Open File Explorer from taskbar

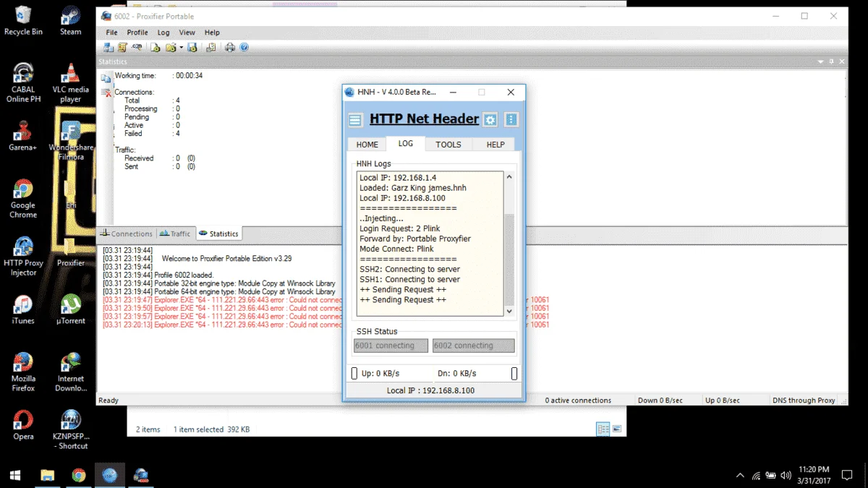(x=47, y=475)
